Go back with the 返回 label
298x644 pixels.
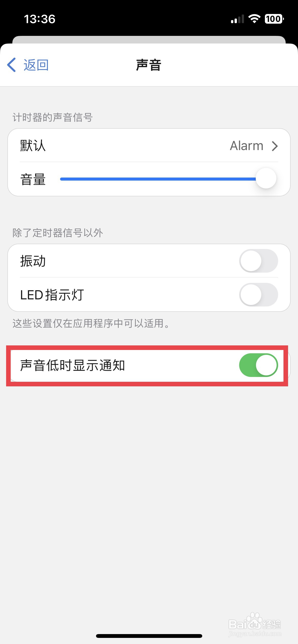tap(36, 65)
